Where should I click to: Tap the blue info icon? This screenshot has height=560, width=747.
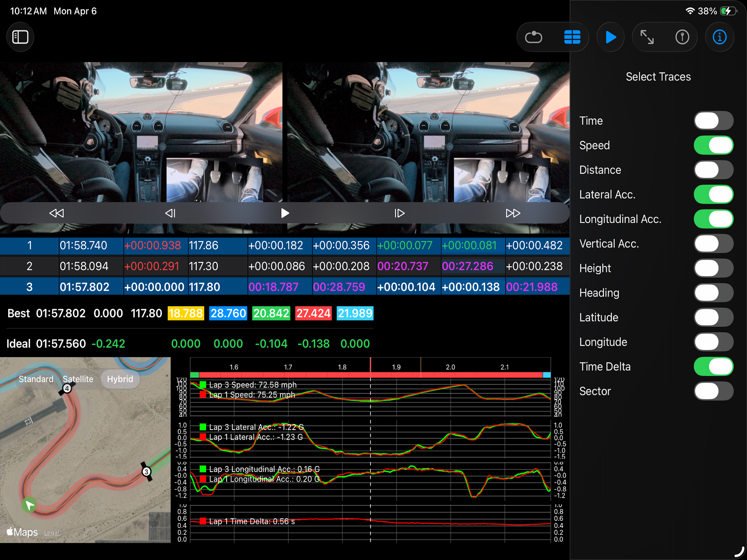[x=720, y=37]
